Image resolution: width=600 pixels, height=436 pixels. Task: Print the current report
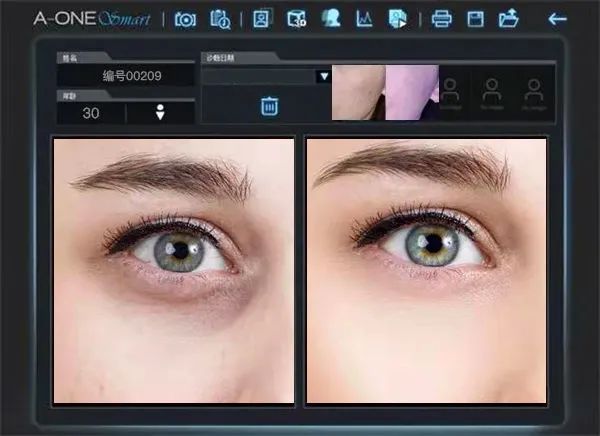[x=441, y=19]
